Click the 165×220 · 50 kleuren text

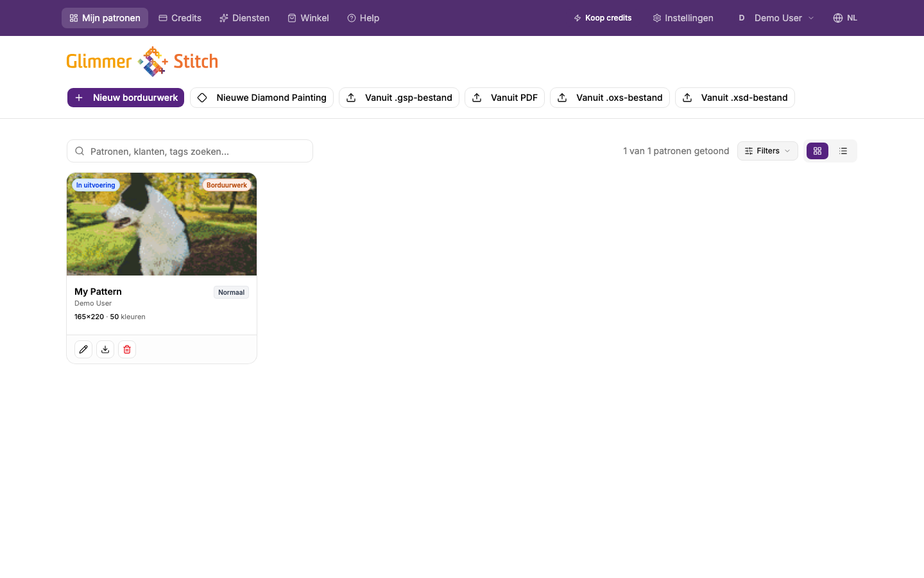point(110,317)
